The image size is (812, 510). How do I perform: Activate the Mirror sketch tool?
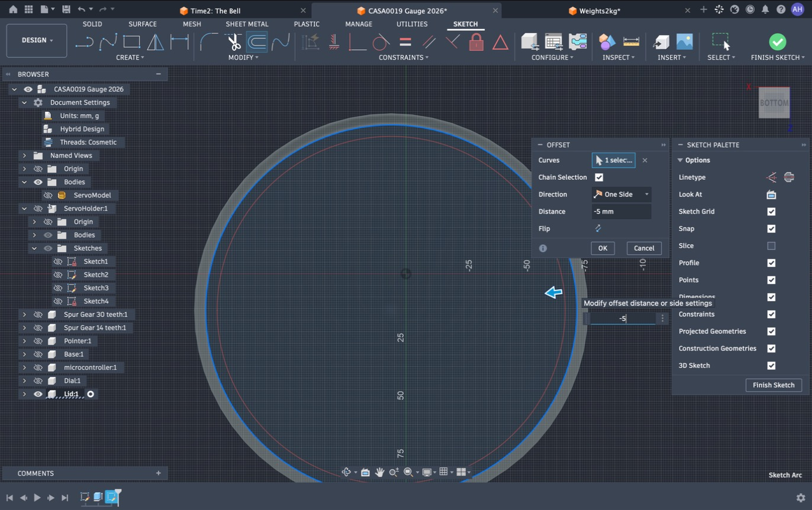[x=155, y=42]
